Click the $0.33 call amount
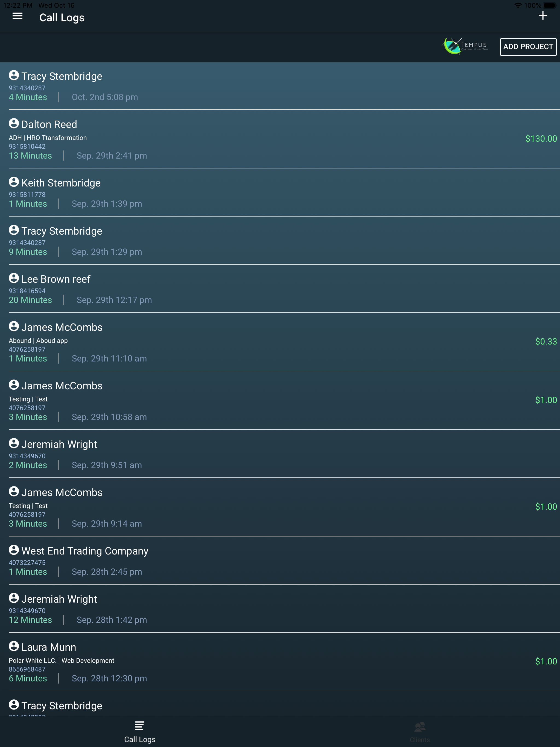560x747 pixels. coord(546,342)
